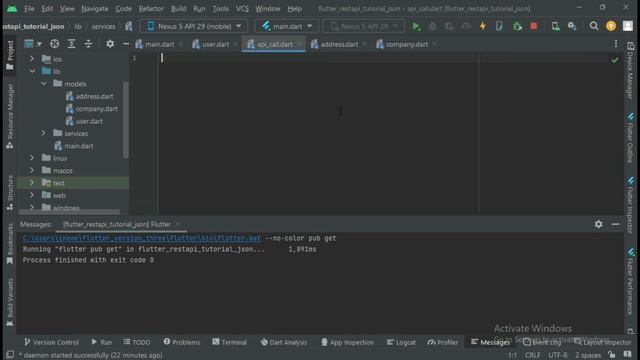This screenshot has height=360, width=640.
Task: Collapse the models folder
Action: tap(44, 84)
